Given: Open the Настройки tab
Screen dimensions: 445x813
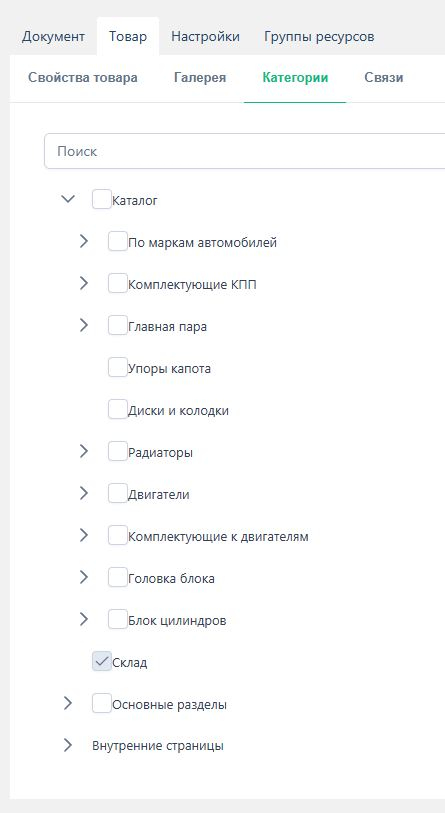Looking at the screenshot, I should (205, 37).
